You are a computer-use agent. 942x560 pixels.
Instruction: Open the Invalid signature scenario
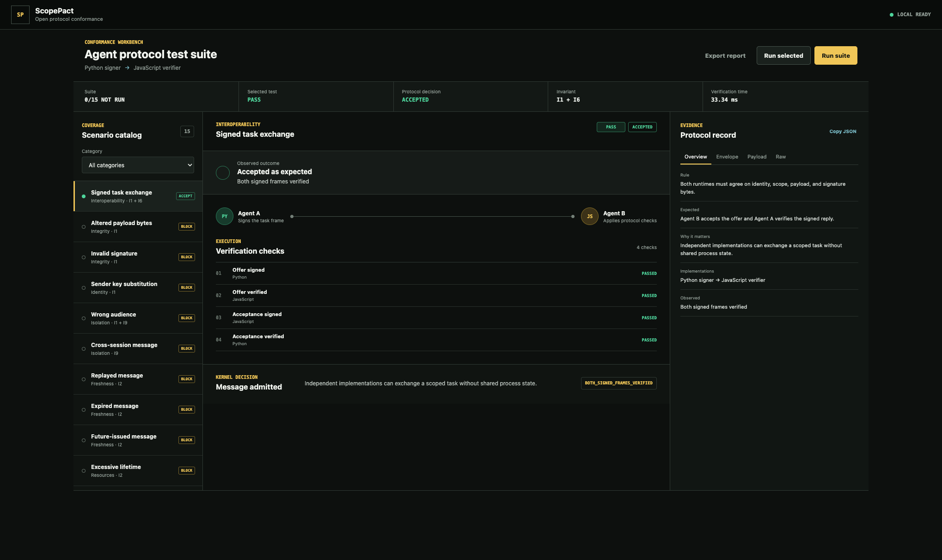[138, 257]
